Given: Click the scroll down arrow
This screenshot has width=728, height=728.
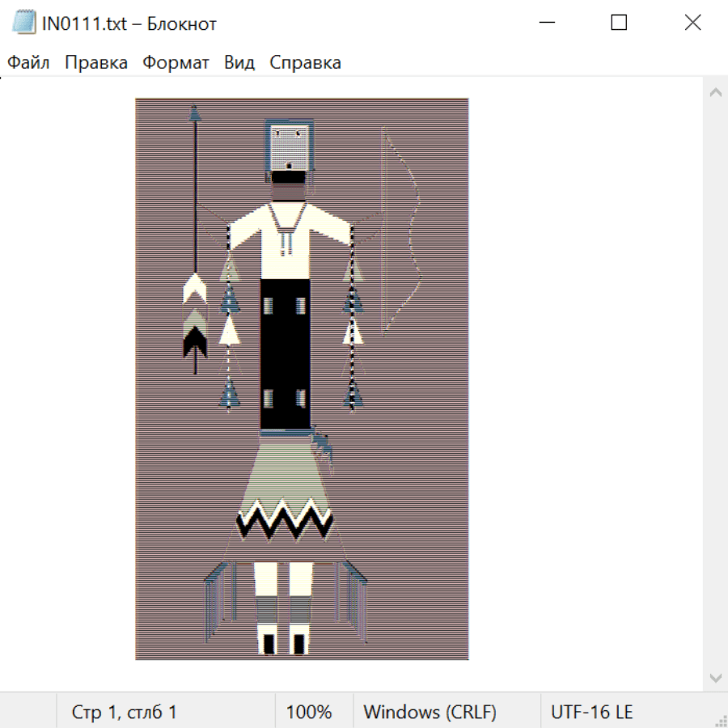Looking at the screenshot, I should click(715, 677).
